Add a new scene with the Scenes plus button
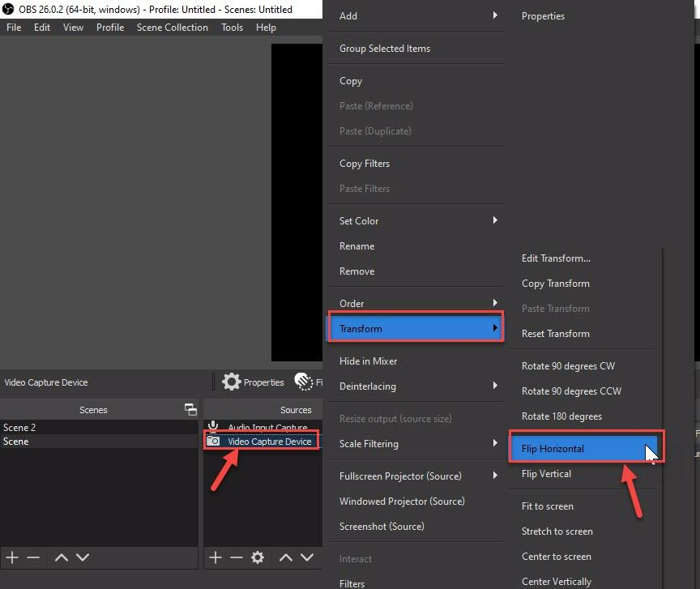 point(12,557)
